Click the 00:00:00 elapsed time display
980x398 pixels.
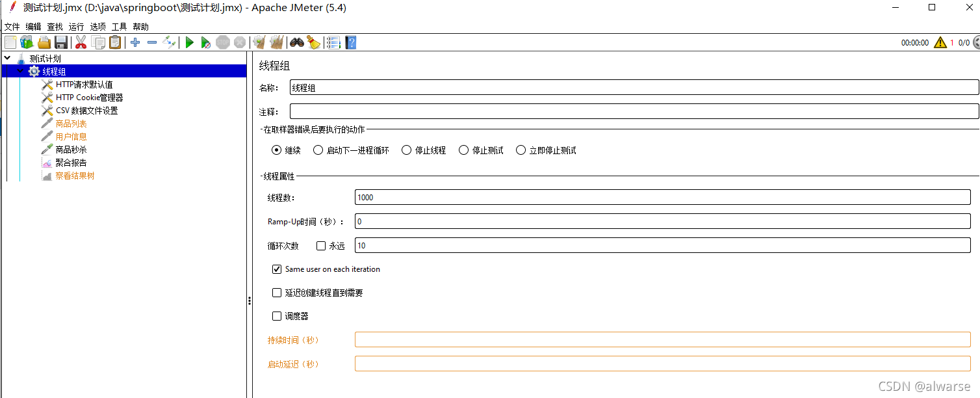[915, 43]
